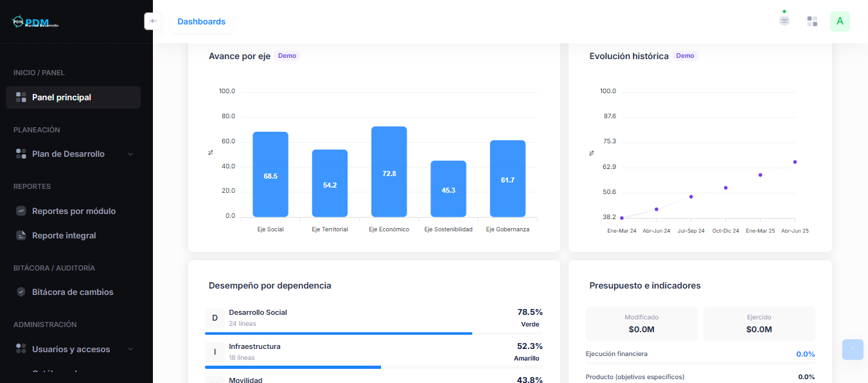The height and width of the screenshot is (383, 868).
Task: Click the 'Evolución histórica' heading
Action: (629, 56)
